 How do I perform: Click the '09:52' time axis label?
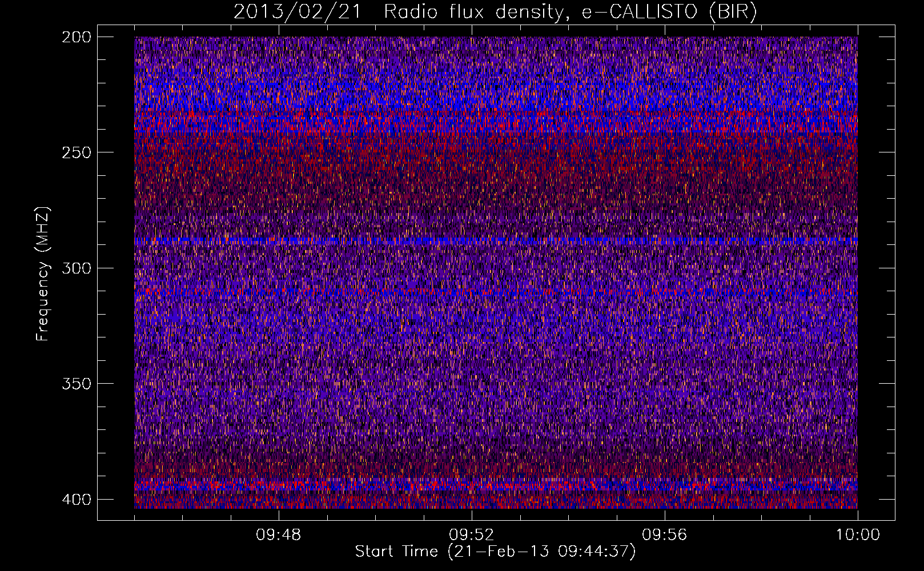(x=472, y=535)
